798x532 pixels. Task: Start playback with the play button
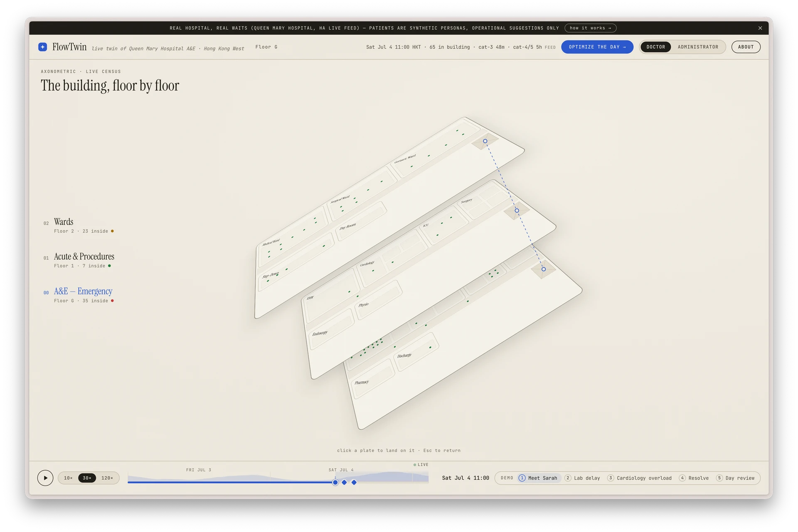[x=45, y=478]
